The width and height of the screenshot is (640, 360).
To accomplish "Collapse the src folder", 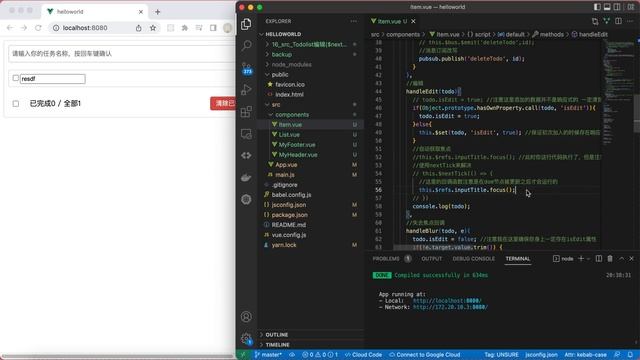I will (x=267, y=104).
